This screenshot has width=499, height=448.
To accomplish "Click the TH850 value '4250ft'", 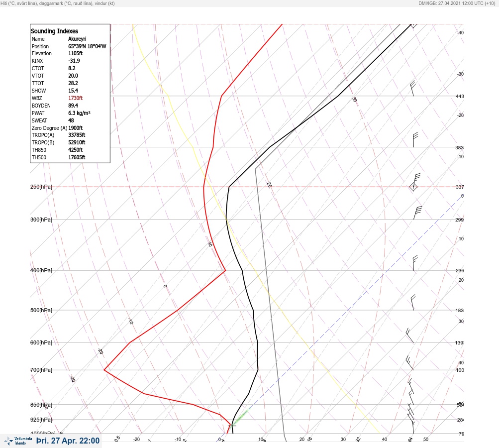I will (75, 150).
